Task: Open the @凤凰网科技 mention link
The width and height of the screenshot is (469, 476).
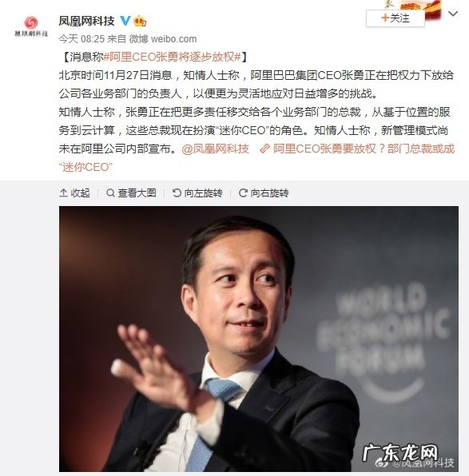Action: [x=216, y=149]
